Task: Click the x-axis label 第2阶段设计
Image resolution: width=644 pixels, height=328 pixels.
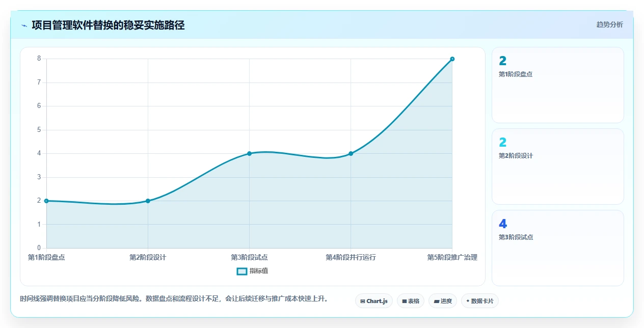Action: 148,257
